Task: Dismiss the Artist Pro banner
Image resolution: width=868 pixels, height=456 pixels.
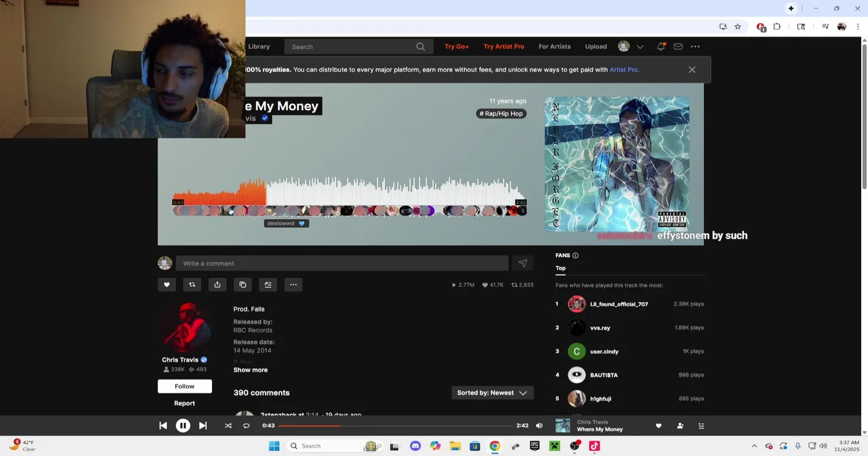Action: pyautogui.click(x=692, y=70)
